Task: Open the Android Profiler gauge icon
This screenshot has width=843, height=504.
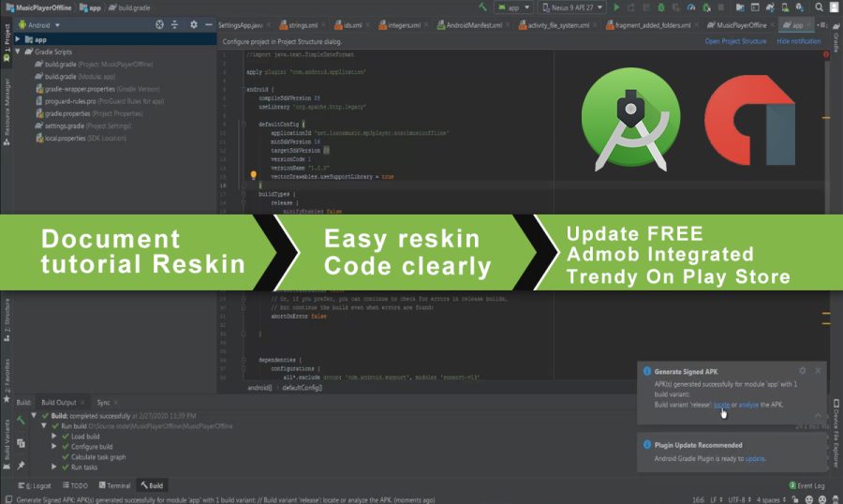Action: click(691, 7)
